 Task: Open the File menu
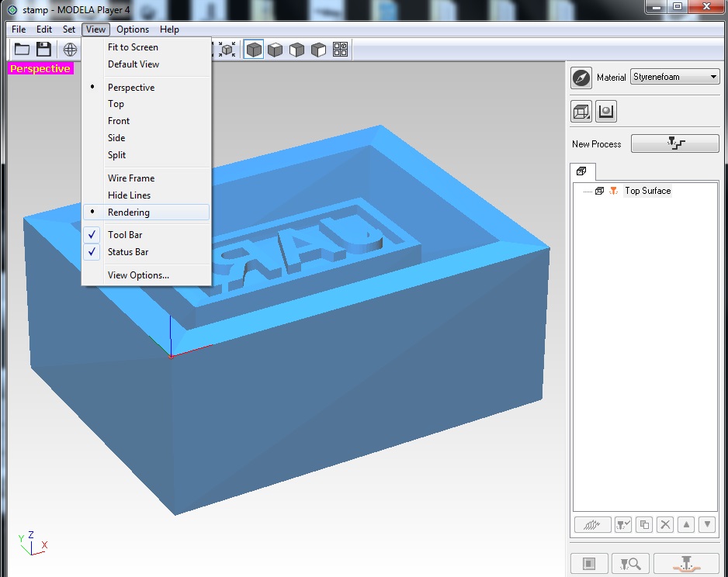[19, 29]
